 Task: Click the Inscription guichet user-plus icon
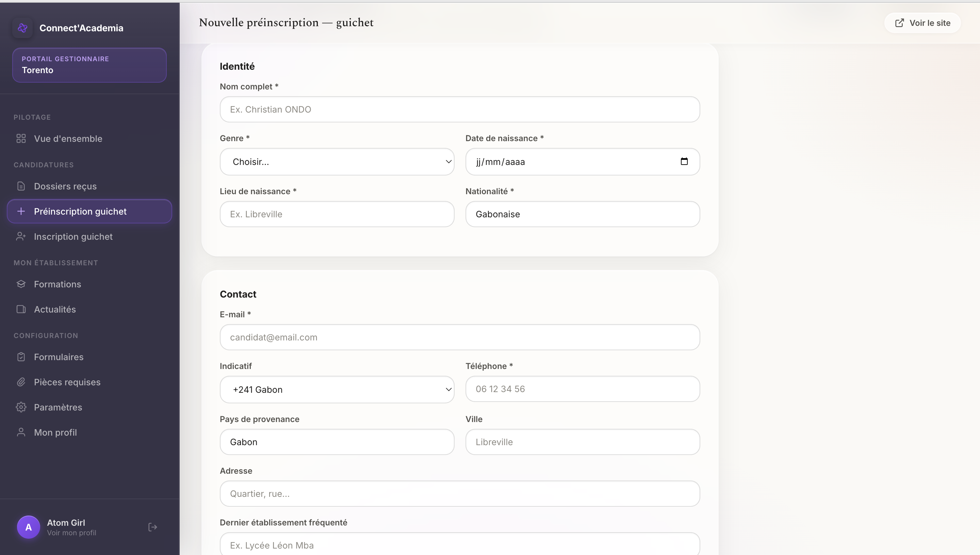point(21,236)
